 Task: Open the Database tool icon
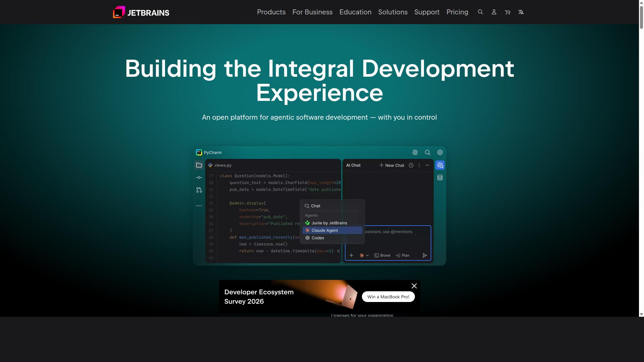pos(440,178)
